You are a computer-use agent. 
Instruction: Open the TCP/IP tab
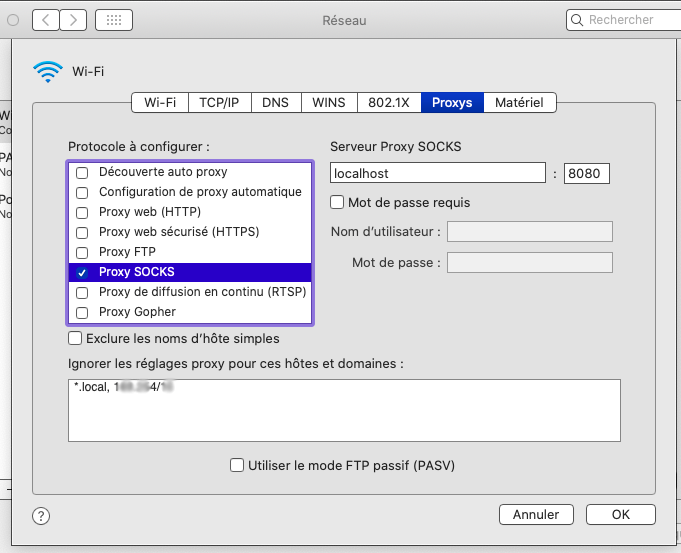coord(218,102)
